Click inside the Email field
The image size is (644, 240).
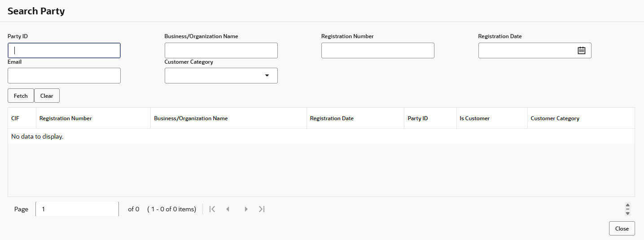64,76
